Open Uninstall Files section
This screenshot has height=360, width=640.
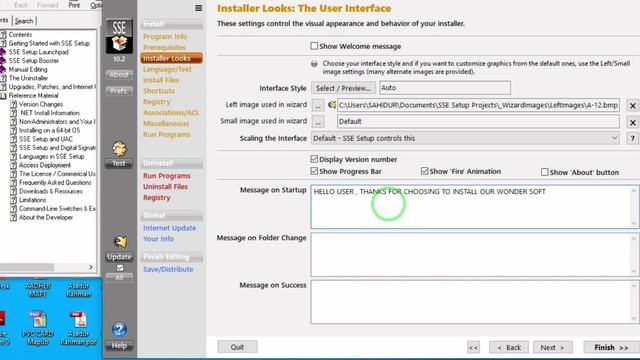[165, 187]
